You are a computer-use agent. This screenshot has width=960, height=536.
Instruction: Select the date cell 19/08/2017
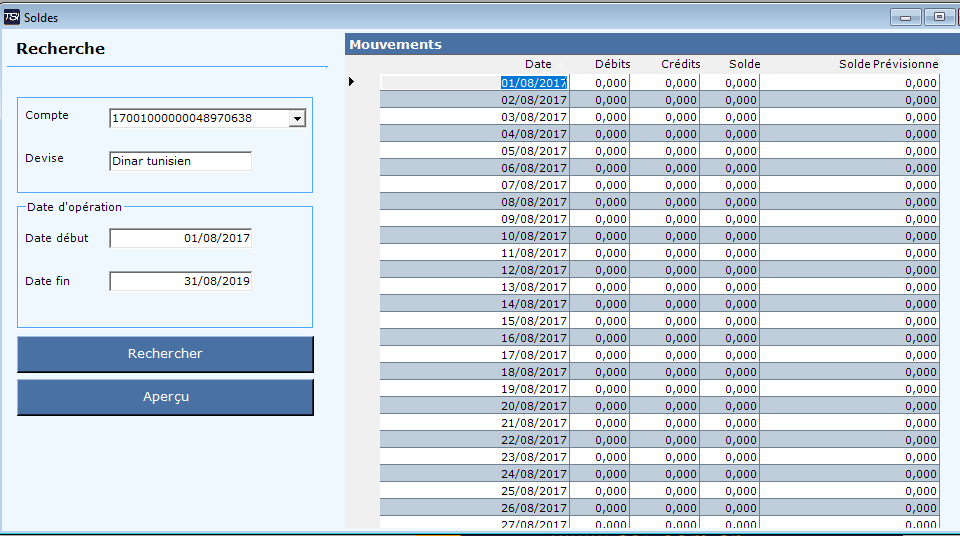[474, 389]
